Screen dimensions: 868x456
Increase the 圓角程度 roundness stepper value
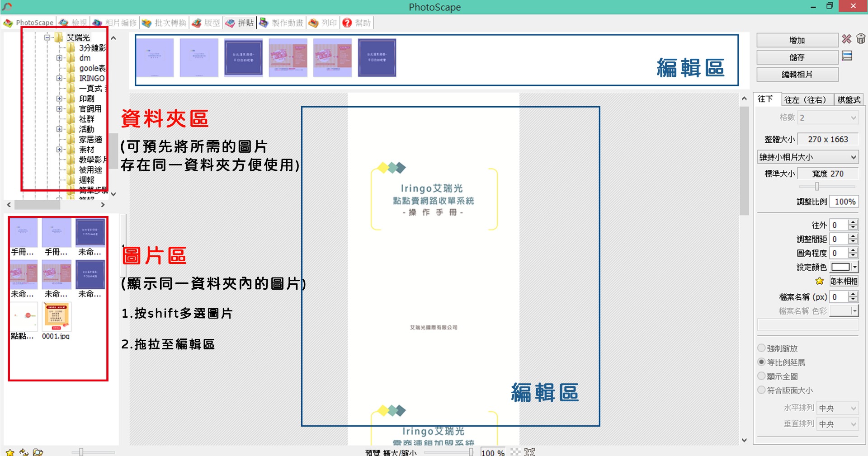point(853,250)
